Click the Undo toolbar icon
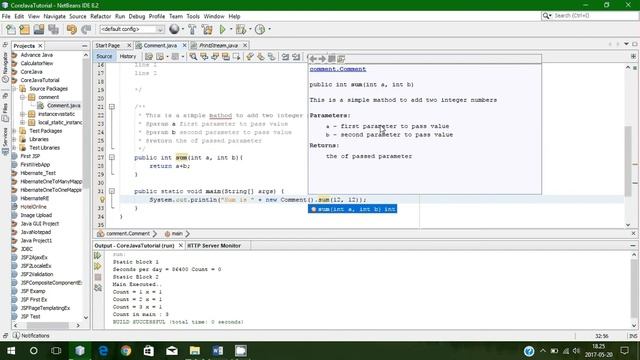640x360 pixels. coord(72,29)
